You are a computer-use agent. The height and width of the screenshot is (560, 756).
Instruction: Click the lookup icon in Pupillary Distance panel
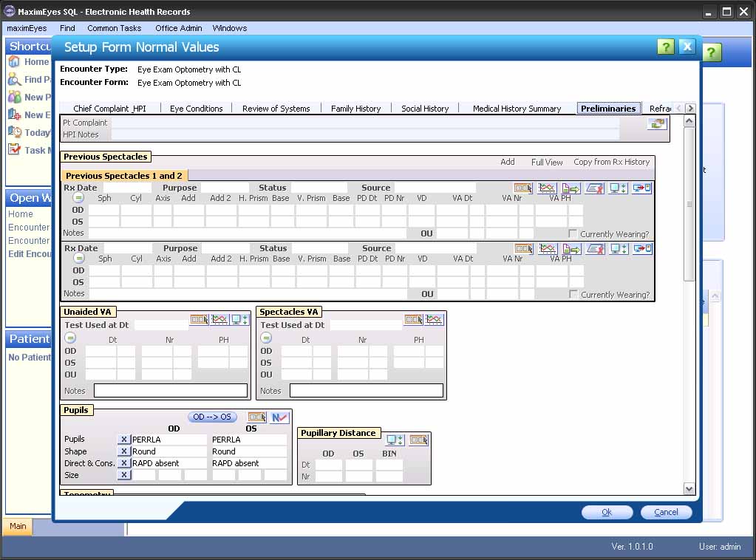[419, 440]
